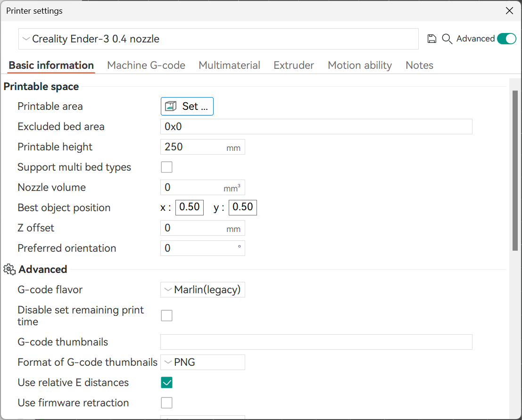This screenshot has width=522, height=420.
Task: Click the Printer settings window title
Action: coord(34,11)
